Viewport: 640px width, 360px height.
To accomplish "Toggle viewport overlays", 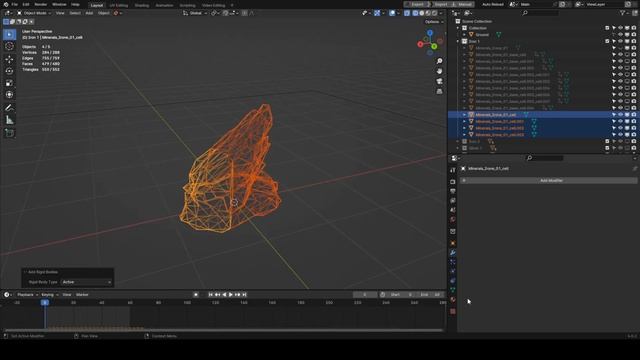I will tap(392, 13).
